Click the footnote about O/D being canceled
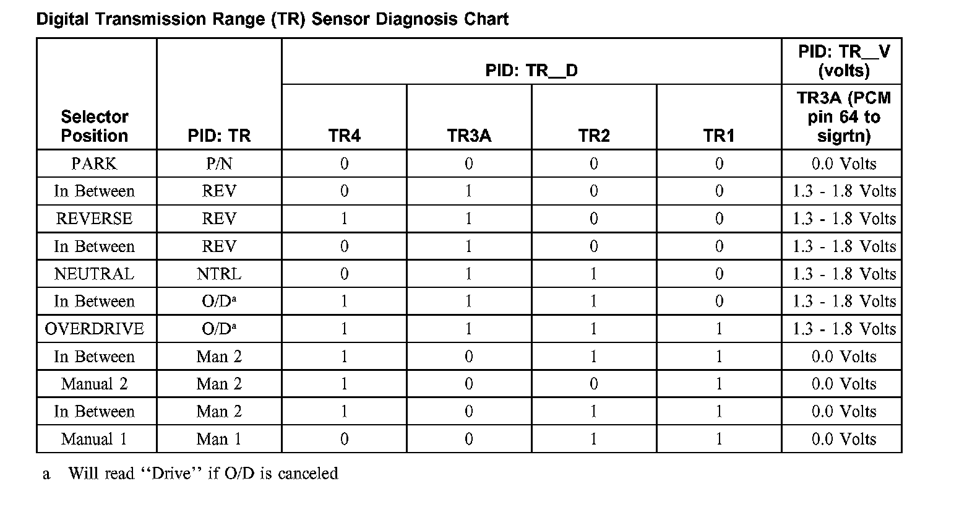This screenshot has width=980, height=530. pyautogui.click(x=203, y=474)
